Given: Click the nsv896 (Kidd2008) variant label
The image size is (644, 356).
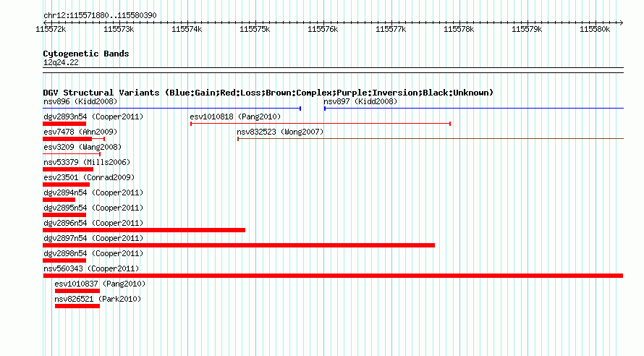Looking at the screenshot, I should click(x=80, y=101).
